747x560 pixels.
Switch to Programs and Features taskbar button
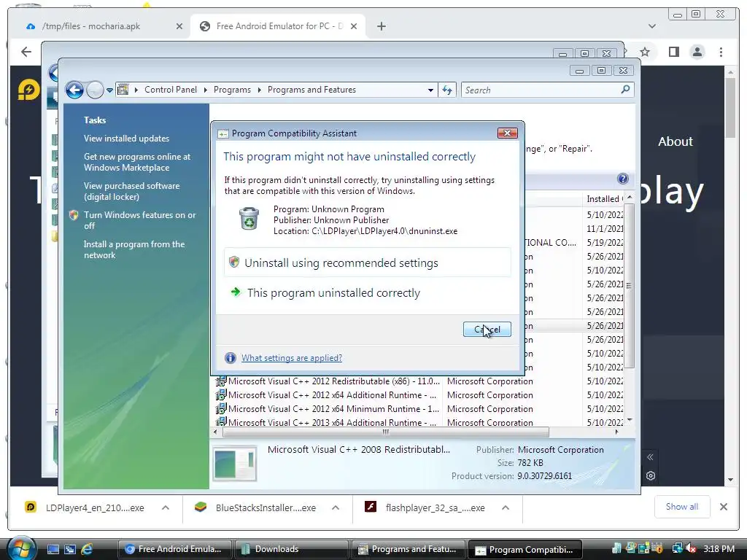point(409,549)
